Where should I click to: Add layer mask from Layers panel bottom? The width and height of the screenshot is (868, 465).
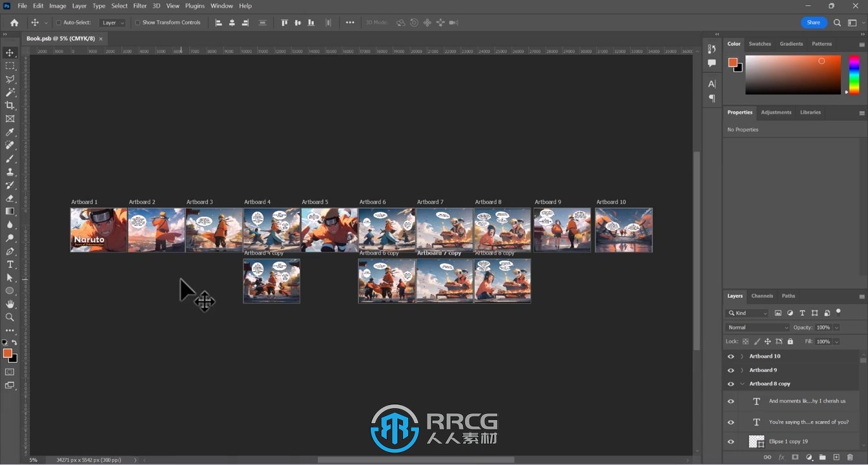(795, 457)
